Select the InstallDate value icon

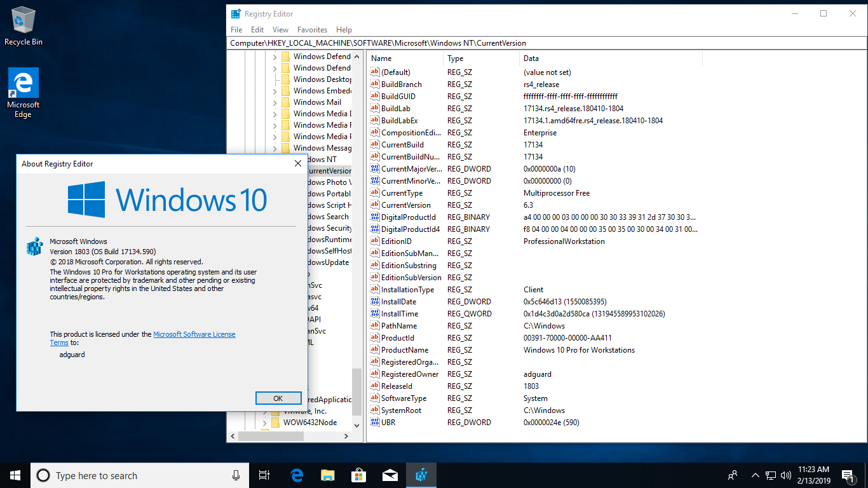374,302
